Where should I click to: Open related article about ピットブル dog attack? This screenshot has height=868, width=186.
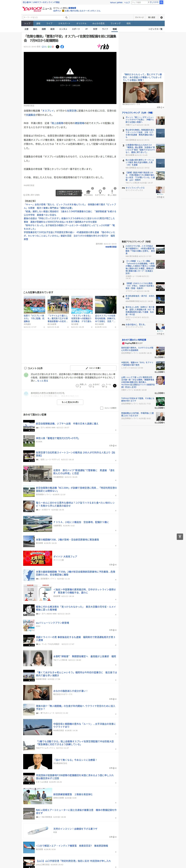(x=70, y=206)
